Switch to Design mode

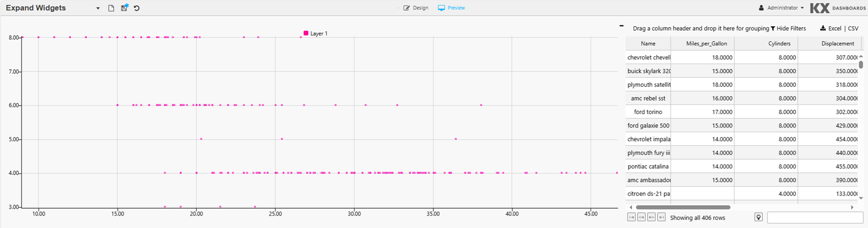click(x=416, y=8)
